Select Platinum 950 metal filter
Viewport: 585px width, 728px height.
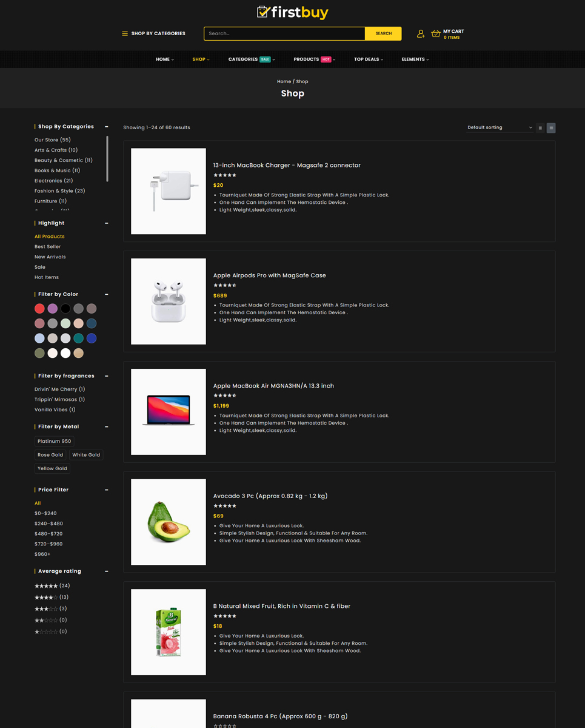[54, 441]
